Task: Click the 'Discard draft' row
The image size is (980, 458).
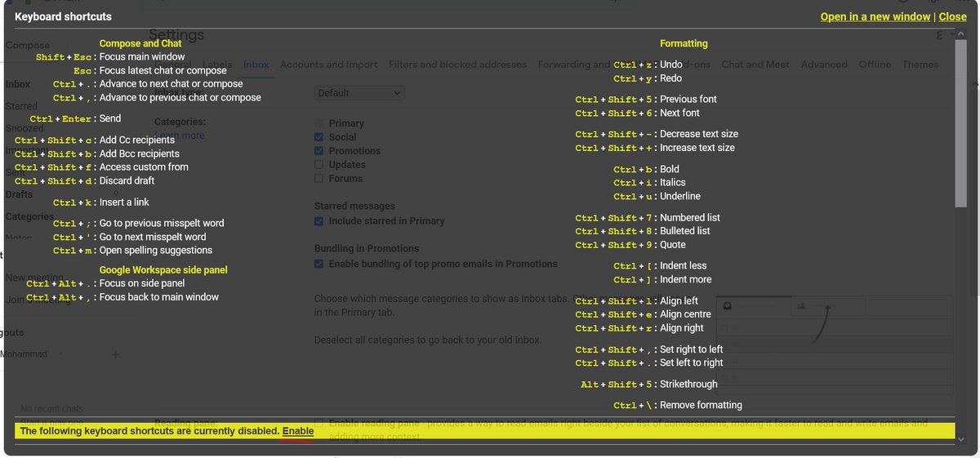Action: coord(85,180)
